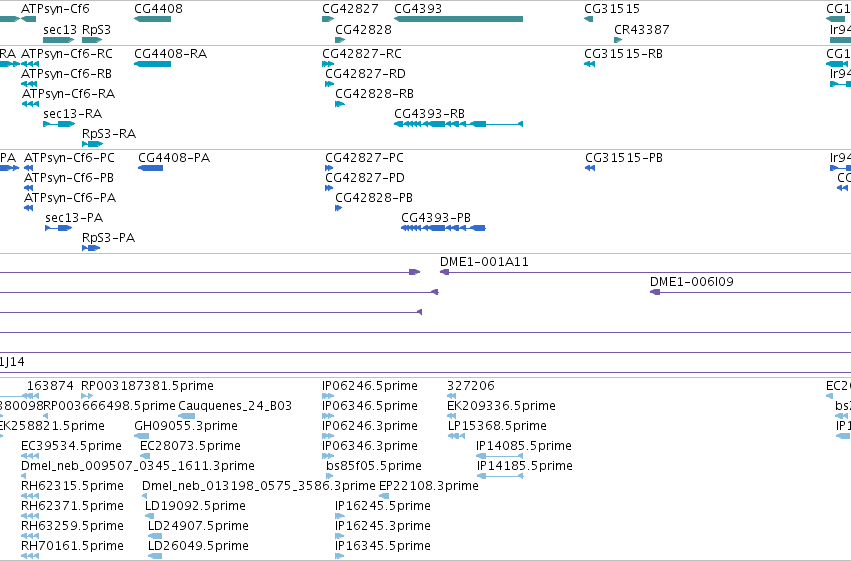Select EST EK209336.5prime
The width and height of the screenshot is (851, 561).
pos(501,406)
